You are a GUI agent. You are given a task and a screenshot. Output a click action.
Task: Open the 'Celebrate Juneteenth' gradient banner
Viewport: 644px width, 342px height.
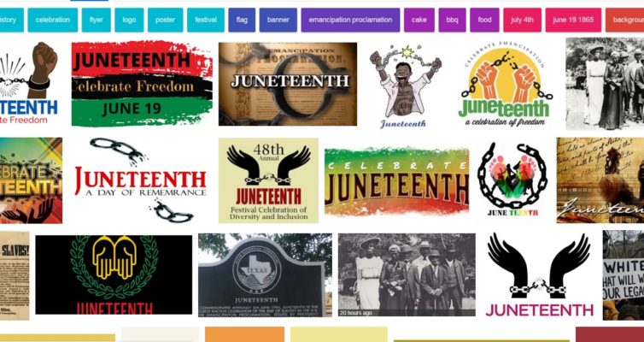(x=396, y=181)
